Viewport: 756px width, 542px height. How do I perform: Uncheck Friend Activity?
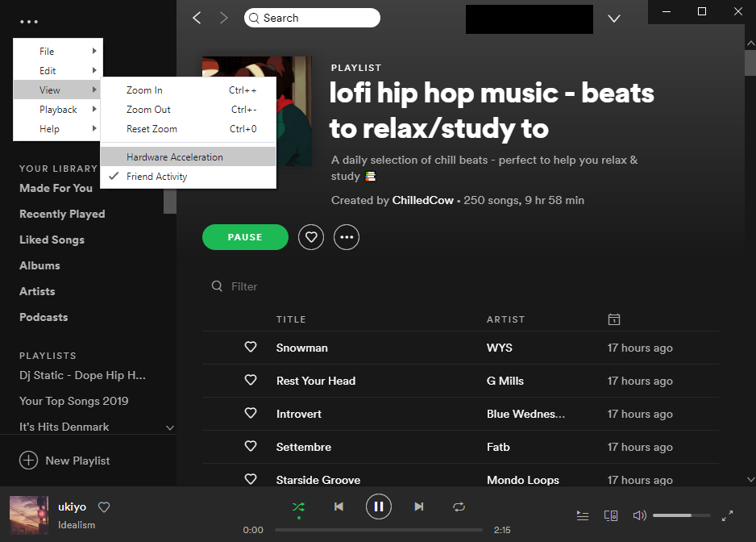[x=188, y=177]
